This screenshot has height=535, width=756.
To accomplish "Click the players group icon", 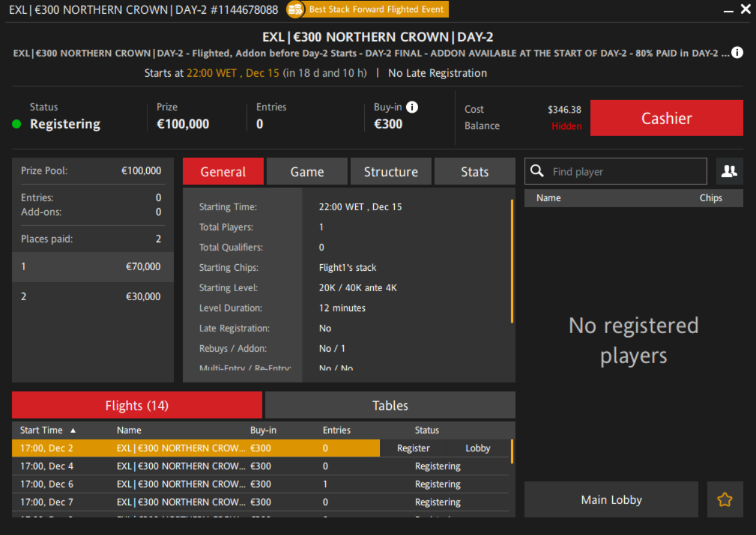I will coord(729,171).
